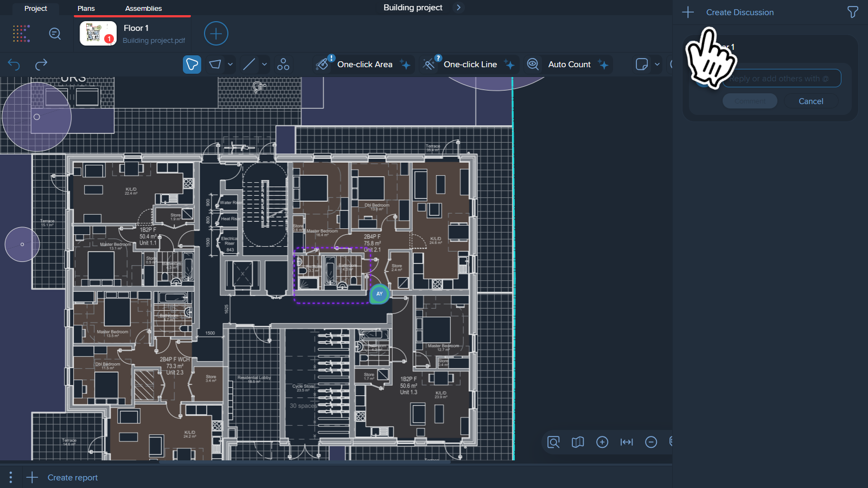Click the Unit 2.1 label on plan
The height and width of the screenshot is (488, 868).
pyautogui.click(x=372, y=250)
